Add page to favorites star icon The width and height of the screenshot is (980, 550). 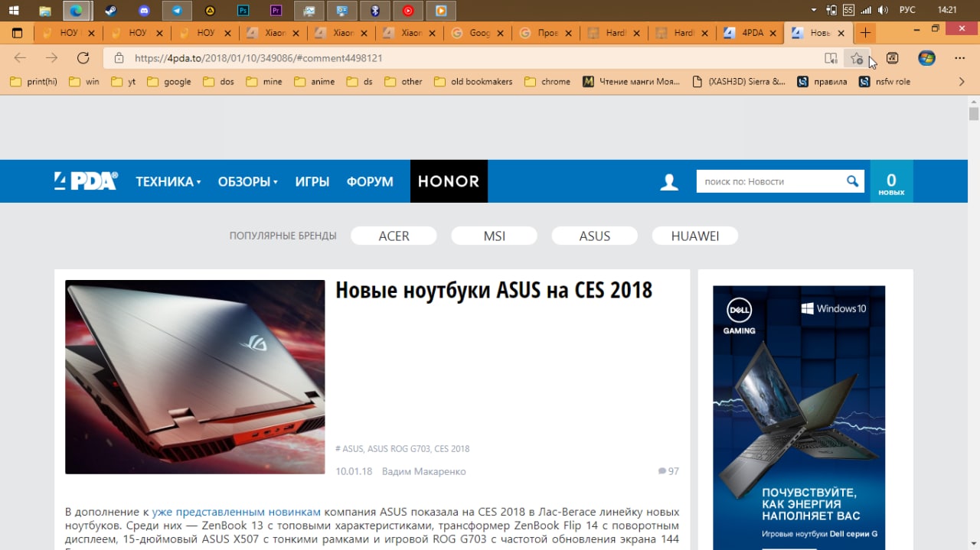pos(857,58)
